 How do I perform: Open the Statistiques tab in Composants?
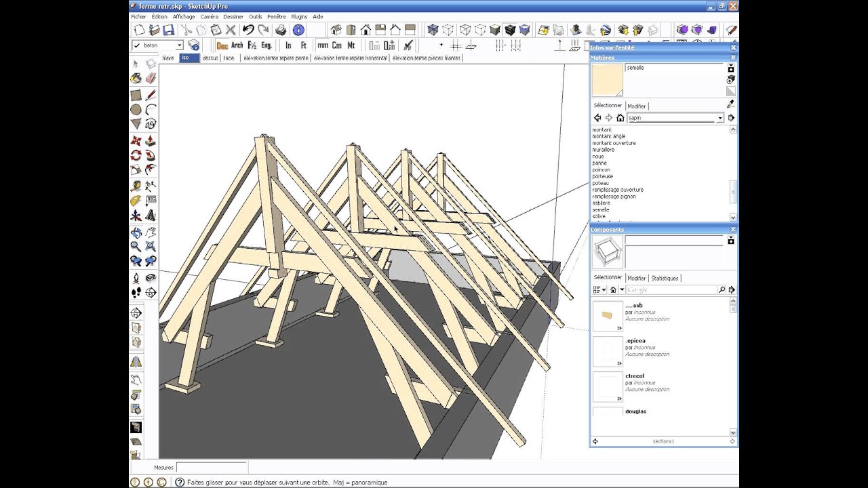tap(665, 279)
